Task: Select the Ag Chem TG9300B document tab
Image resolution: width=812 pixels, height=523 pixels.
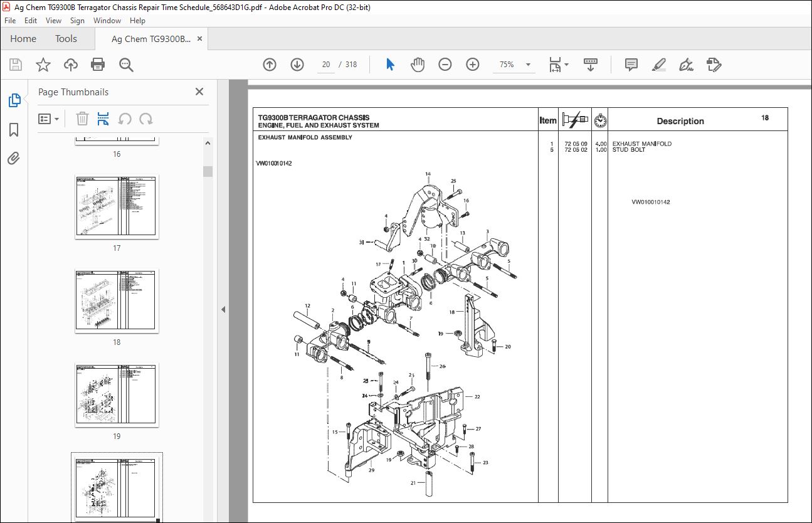Action: coord(150,39)
